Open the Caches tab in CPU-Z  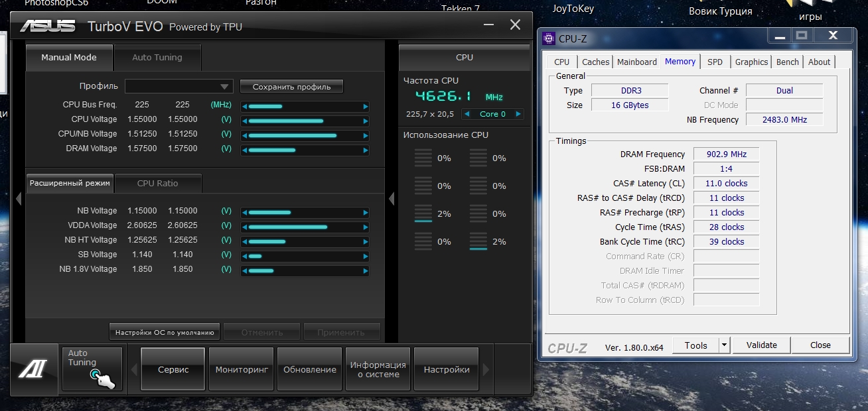pos(595,62)
